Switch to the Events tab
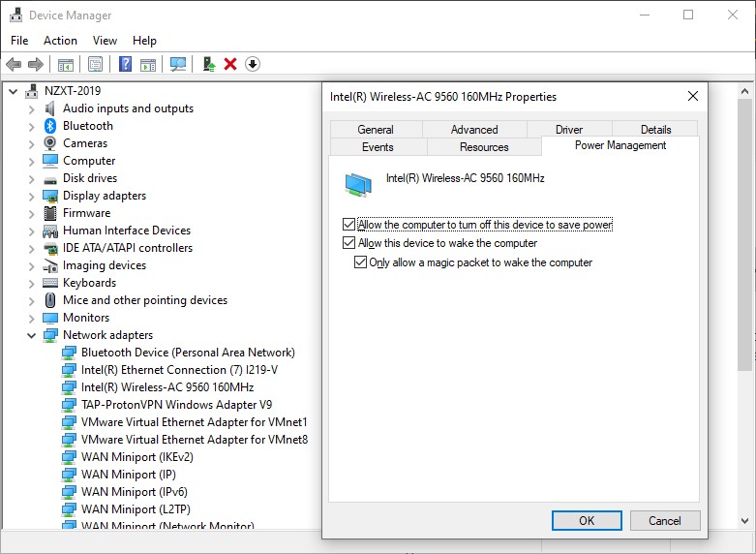 pos(378,146)
